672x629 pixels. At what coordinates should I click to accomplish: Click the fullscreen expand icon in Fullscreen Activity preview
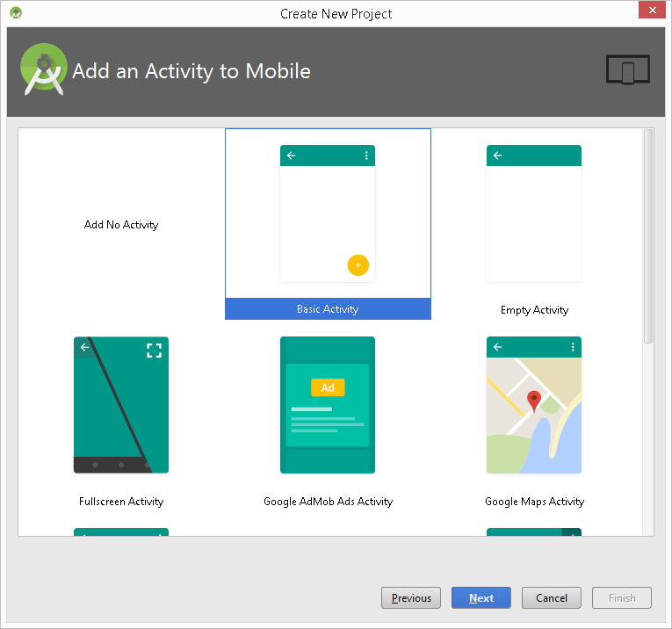click(x=155, y=351)
